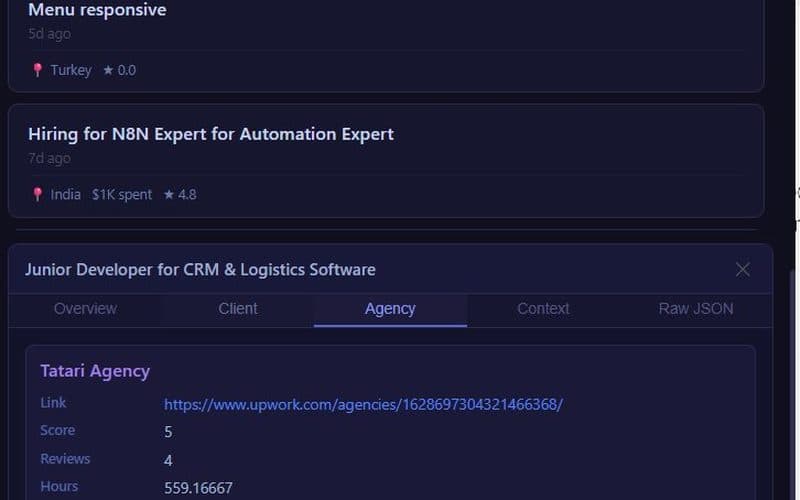800x500 pixels.
Task: Switch to the Context tab
Action: coord(543,309)
